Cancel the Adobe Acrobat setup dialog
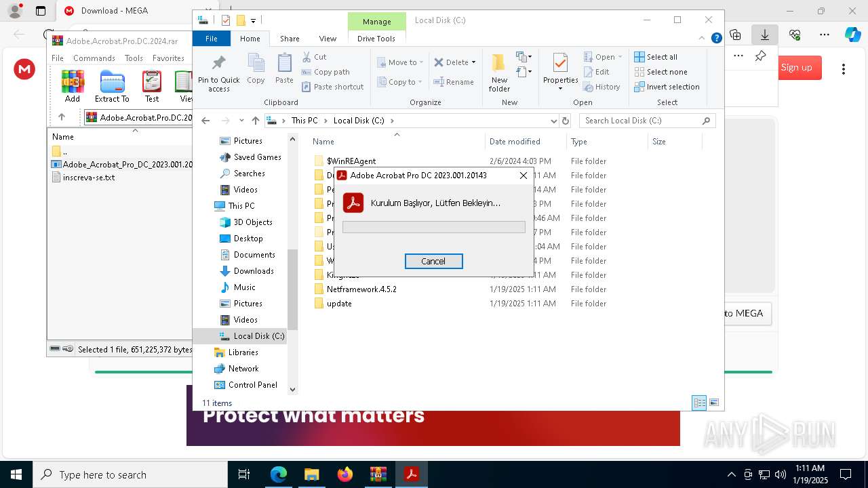Viewport: 868px width, 488px height. 433,261
